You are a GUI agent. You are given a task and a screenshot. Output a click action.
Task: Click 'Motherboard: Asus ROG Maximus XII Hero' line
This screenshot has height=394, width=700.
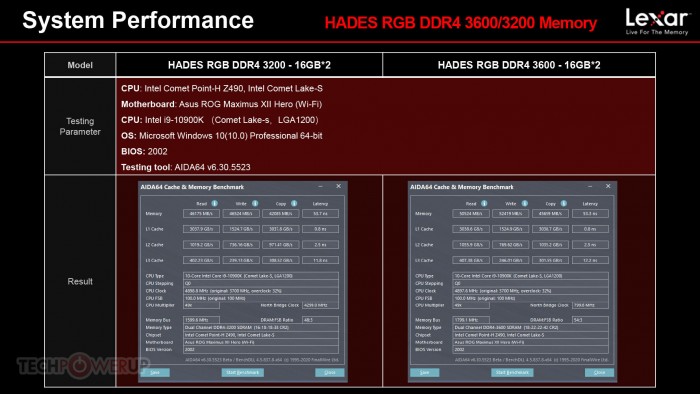[x=221, y=104]
